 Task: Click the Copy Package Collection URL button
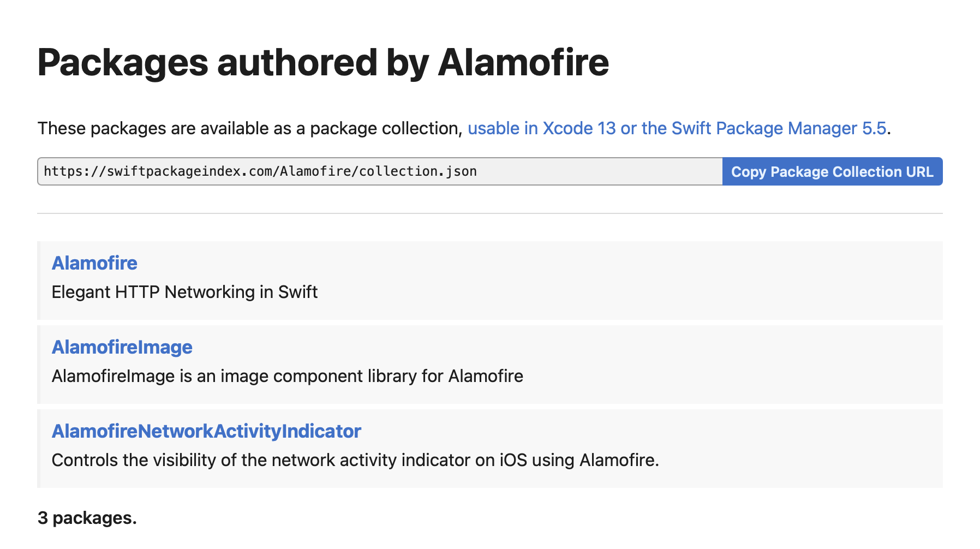[x=832, y=171]
